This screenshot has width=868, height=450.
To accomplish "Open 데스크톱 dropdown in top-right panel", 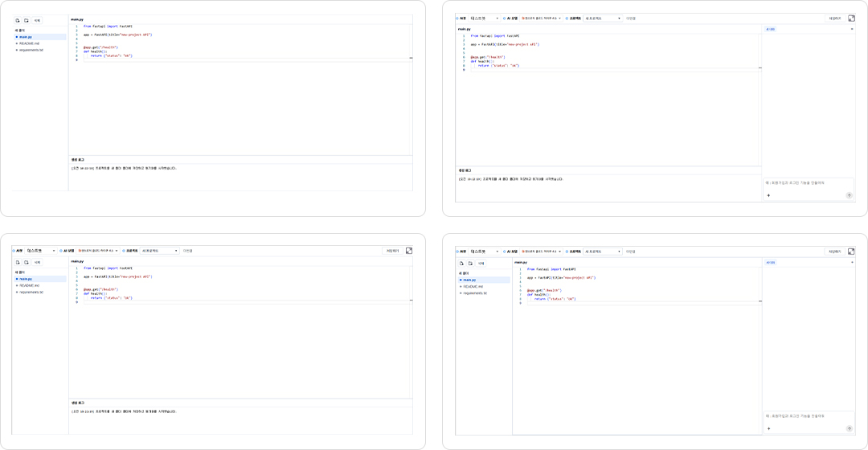I will click(x=485, y=18).
